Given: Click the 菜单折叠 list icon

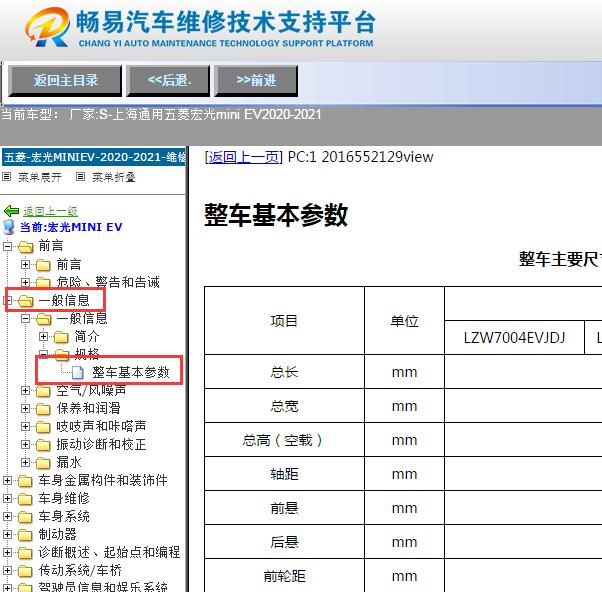Looking at the screenshot, I should tap(80, 177).
